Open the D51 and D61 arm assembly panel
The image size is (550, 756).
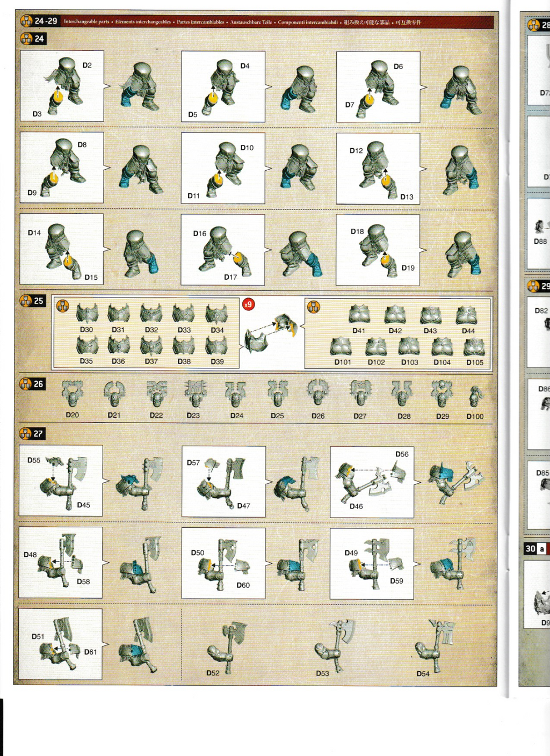60,644
